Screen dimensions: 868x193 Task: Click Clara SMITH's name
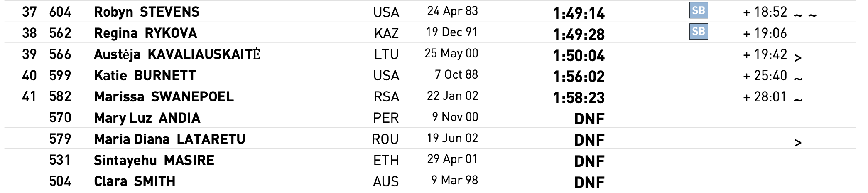point(135,182)
